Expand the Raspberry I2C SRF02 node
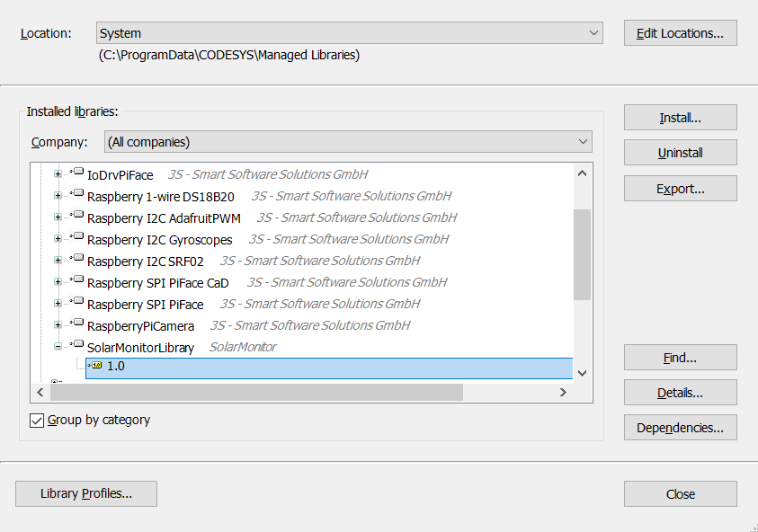Image resolution: width=758 pixels, height=532 pixels. point(58,261)
